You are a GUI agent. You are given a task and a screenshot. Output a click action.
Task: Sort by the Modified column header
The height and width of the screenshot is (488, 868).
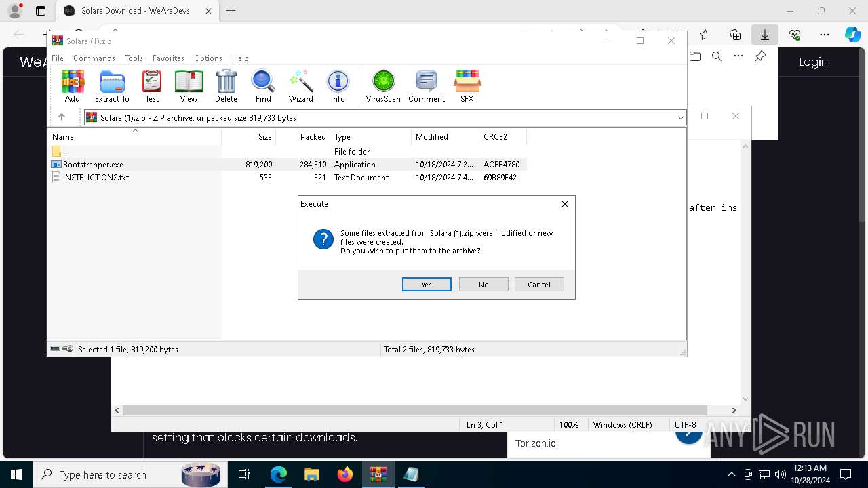click(x=446, y=136)
